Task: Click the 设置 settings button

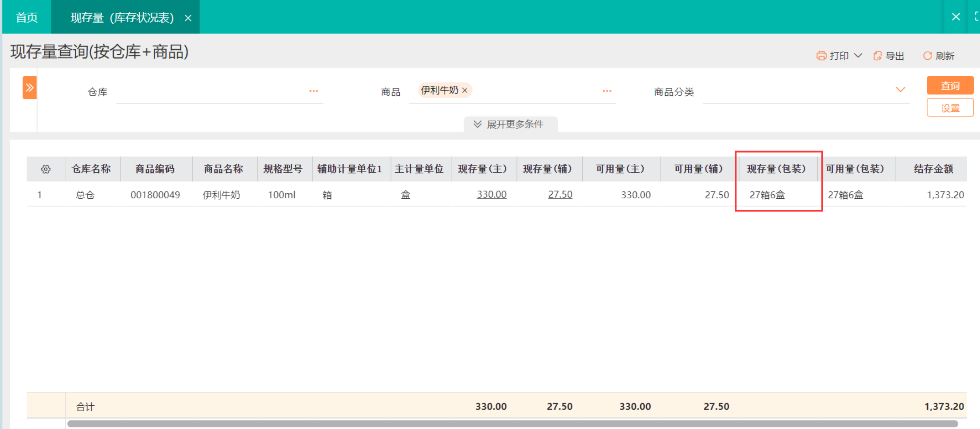Action: click(x=950, y=108)
